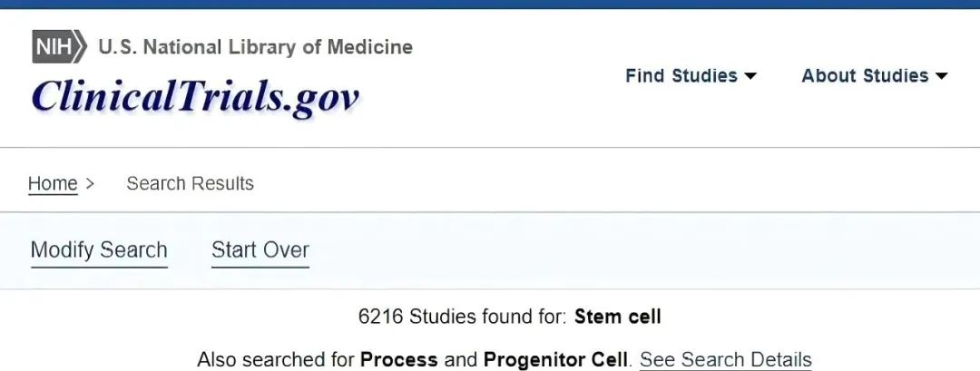This screenshot has height=371, width=980.
Task: Open the See Search Details link
Action: (x=726, y=360)
